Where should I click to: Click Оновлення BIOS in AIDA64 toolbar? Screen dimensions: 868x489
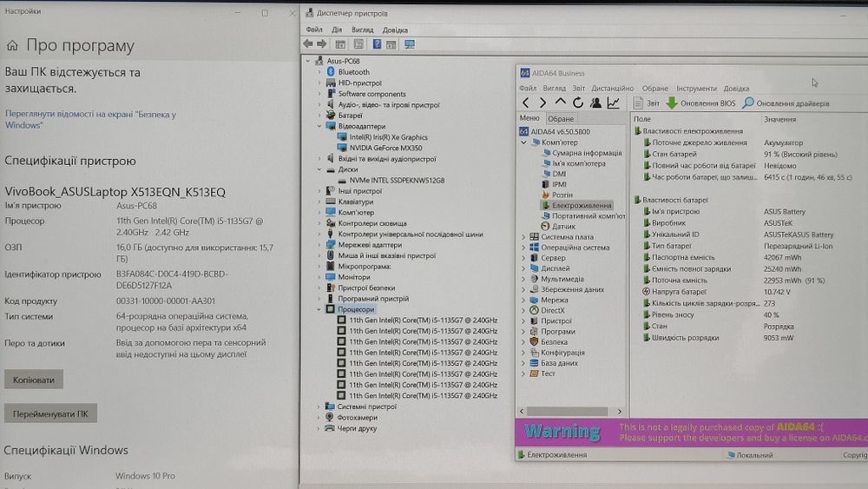700,103
